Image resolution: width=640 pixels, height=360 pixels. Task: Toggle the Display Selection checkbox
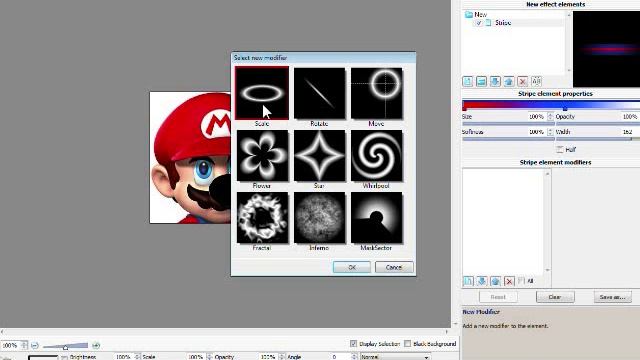(x=353, y=344)
